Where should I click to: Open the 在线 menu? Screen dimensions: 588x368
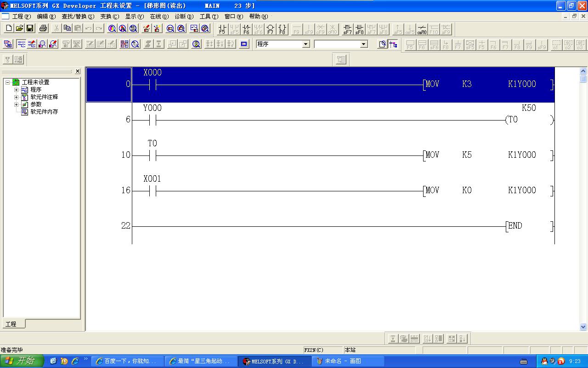[x=159, y=17]
